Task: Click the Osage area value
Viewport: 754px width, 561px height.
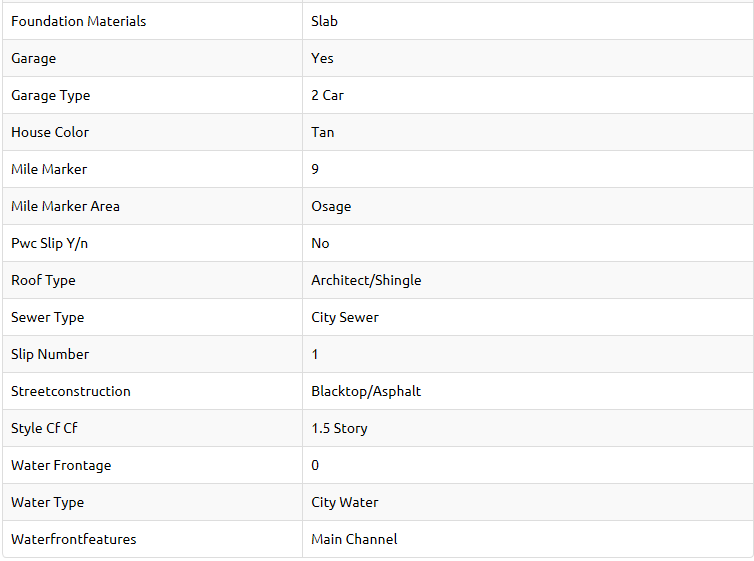Action: tap(331, 206)
